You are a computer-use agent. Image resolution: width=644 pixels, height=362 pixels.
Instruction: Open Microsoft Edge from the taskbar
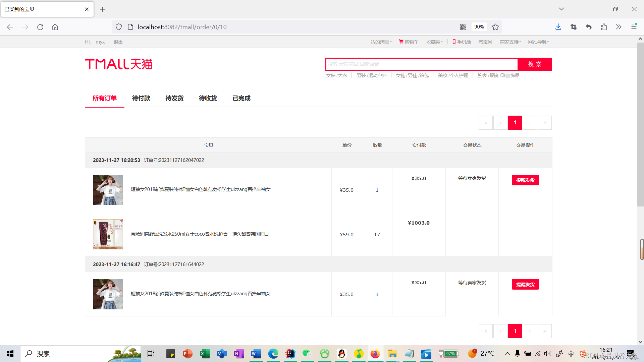click(273, 354)
